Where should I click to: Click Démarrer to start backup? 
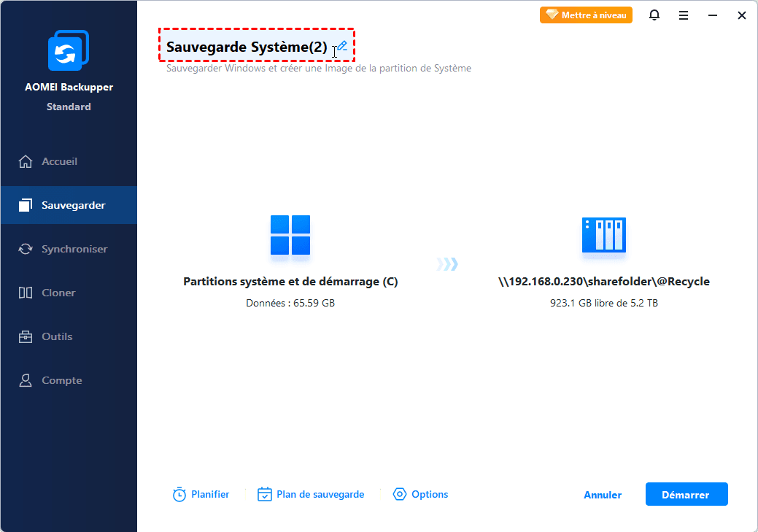pos(687,494)
